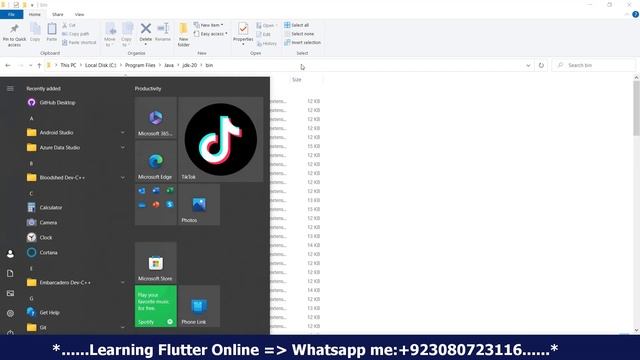Go up one folder level
Image resolution: width=640 pixels, height=360 pixels.
click(39, 65)
